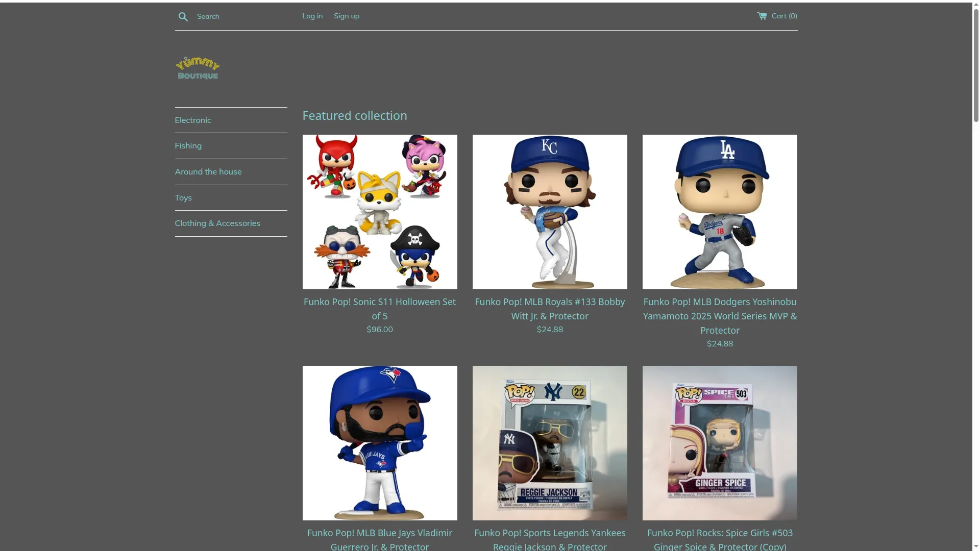
Task: Open the Log in link
Action: tap(312, 16)
